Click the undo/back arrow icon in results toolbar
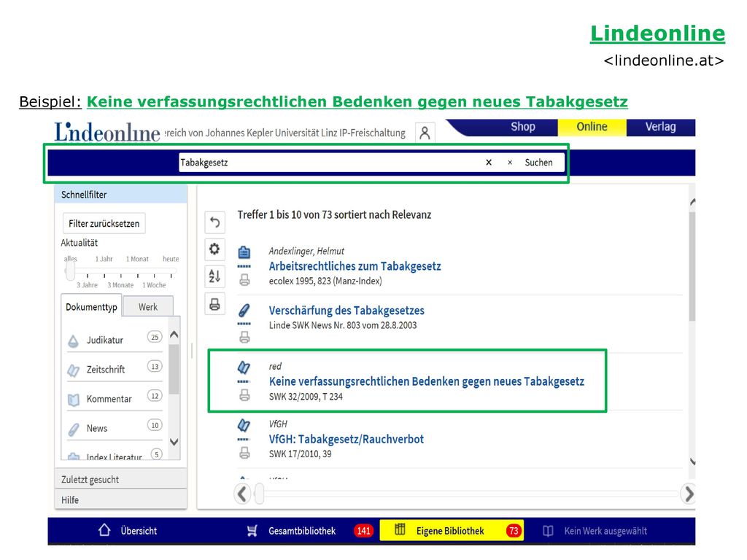 coord(215,222)
